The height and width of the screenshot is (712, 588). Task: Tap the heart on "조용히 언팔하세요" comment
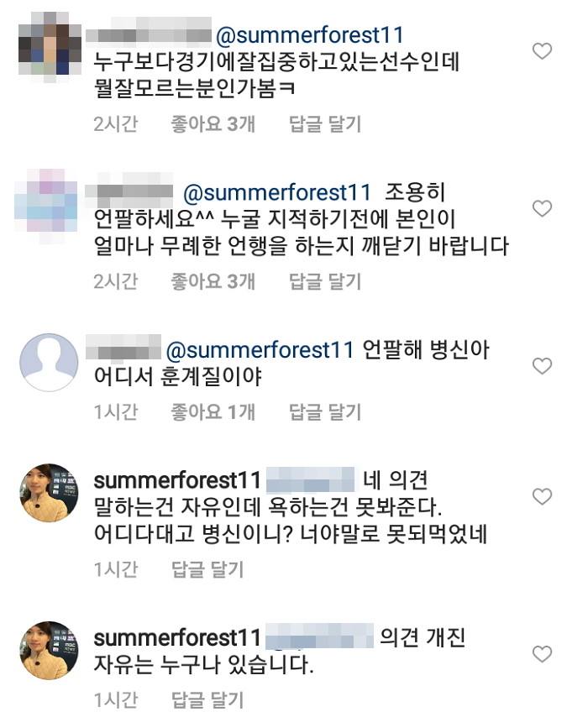pyautogui.click(x=543, y=208)
